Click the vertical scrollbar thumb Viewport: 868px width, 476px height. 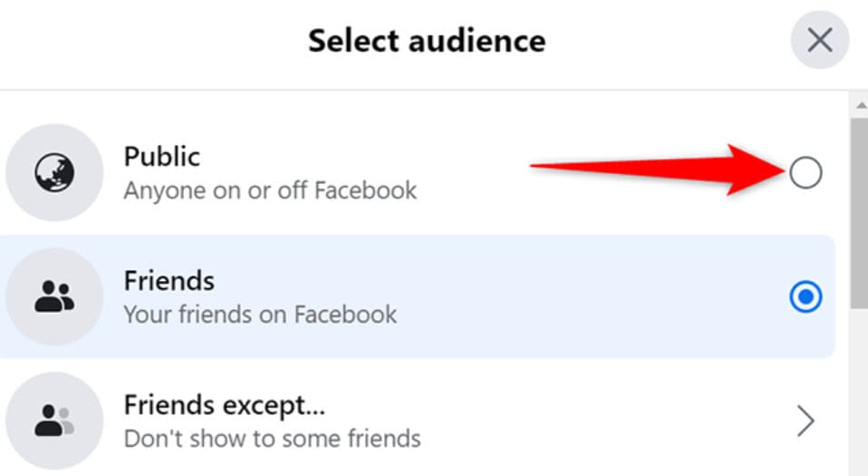(859, 213)
